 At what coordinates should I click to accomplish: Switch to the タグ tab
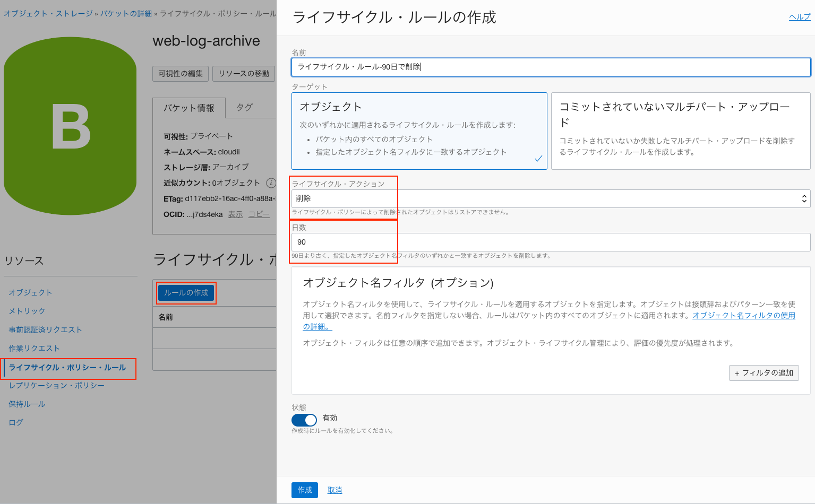coord(244,107)
